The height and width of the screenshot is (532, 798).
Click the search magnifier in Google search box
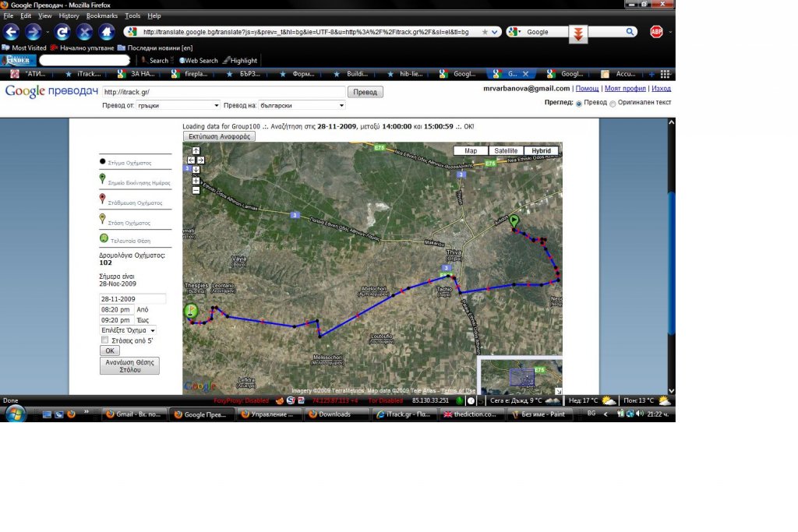pyautogui.click(x=630, y=31)
